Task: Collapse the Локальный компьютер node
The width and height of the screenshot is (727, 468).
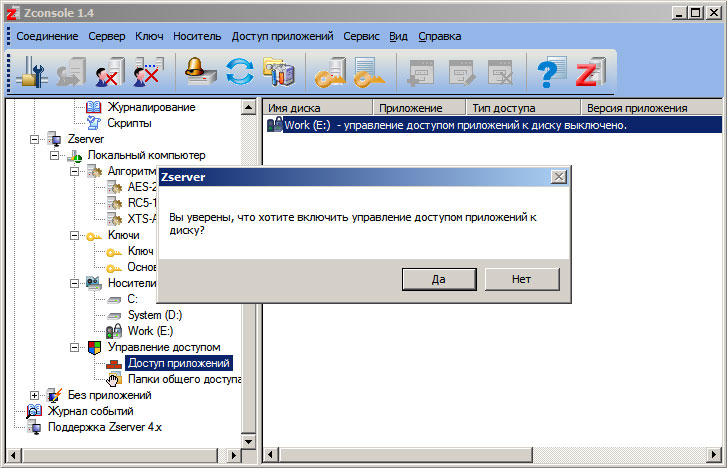Action: 54,155
